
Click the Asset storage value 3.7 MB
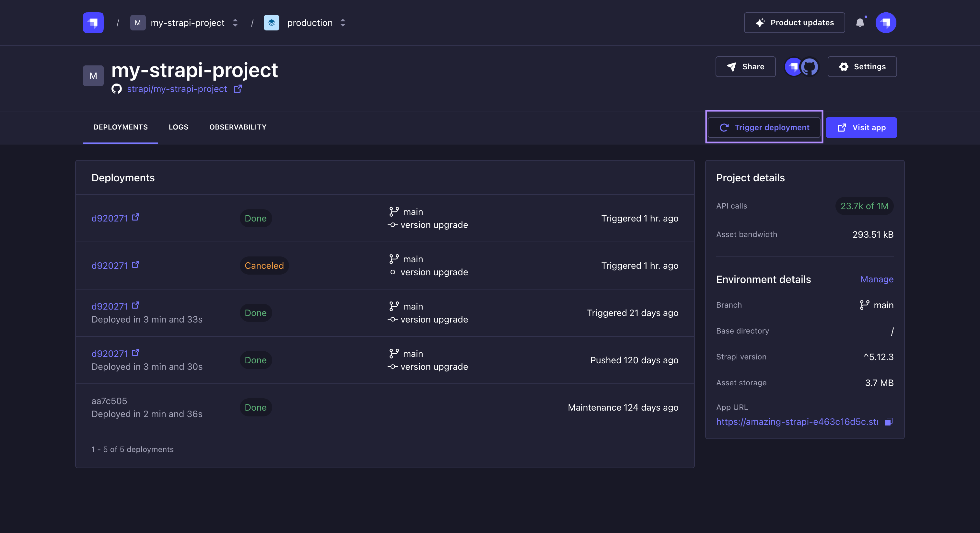[x=879, y=383]
